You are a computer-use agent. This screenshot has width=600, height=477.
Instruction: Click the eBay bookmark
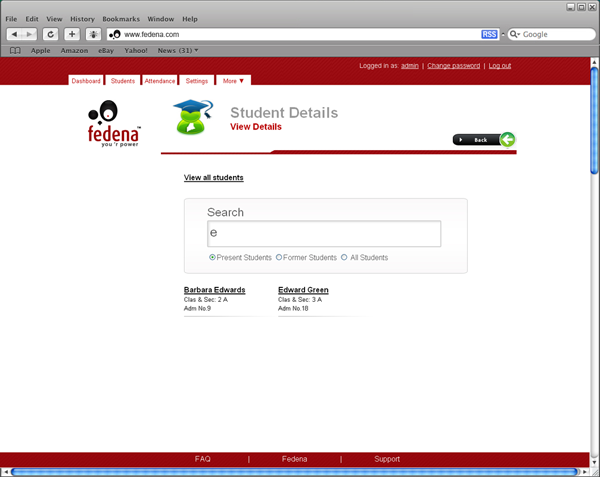(x=106, y=50)
